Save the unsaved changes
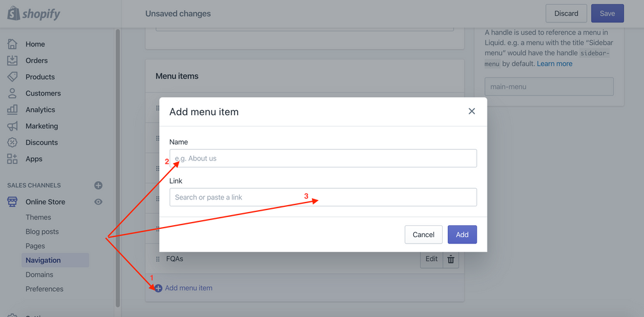The height and width of the screenshot is (317, 644). (607, 13)
